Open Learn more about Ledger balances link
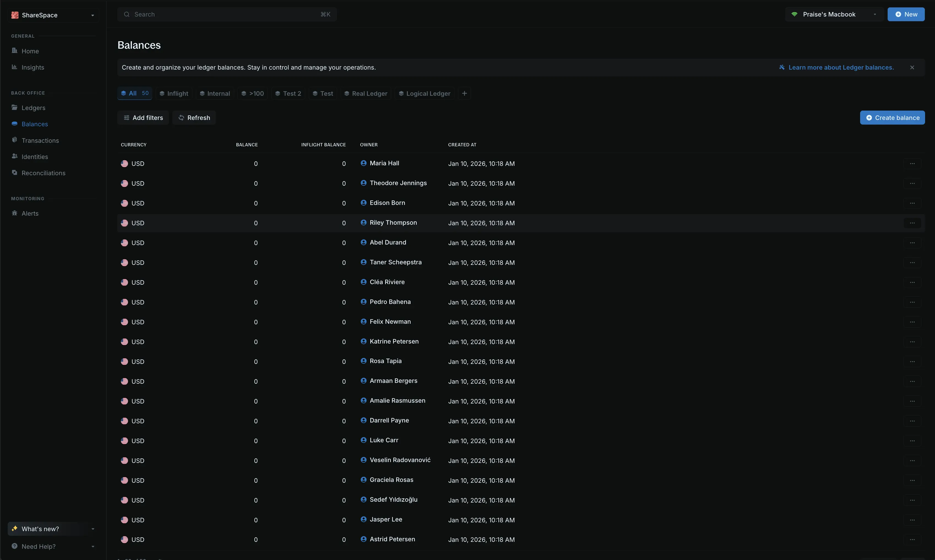This screenshot has height=560, width=935. (x=841, y=68)
